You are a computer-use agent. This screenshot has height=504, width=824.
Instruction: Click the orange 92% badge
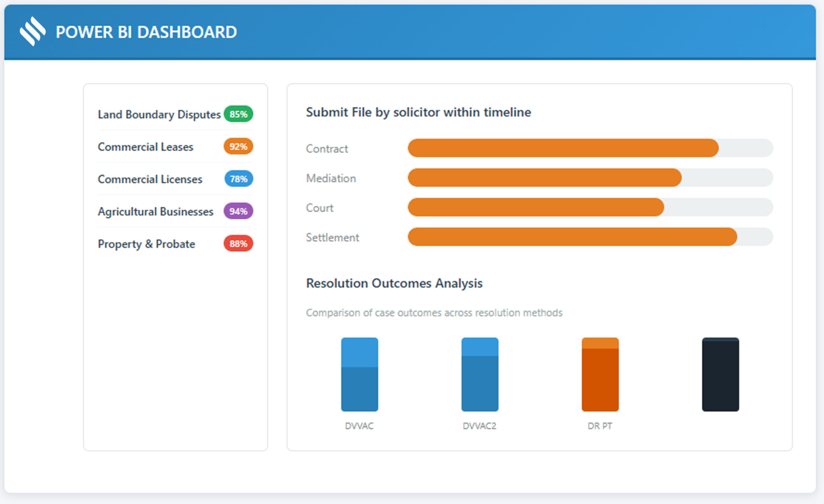(238, 147)
